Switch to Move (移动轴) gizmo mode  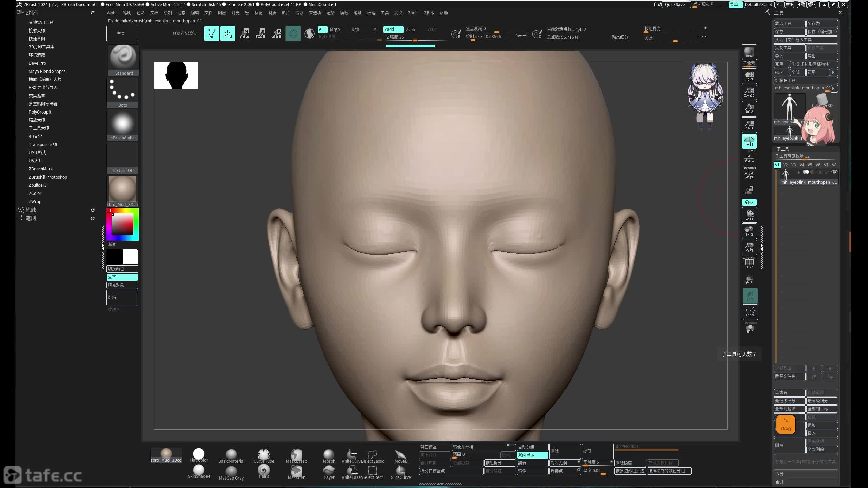click(244, 34)
